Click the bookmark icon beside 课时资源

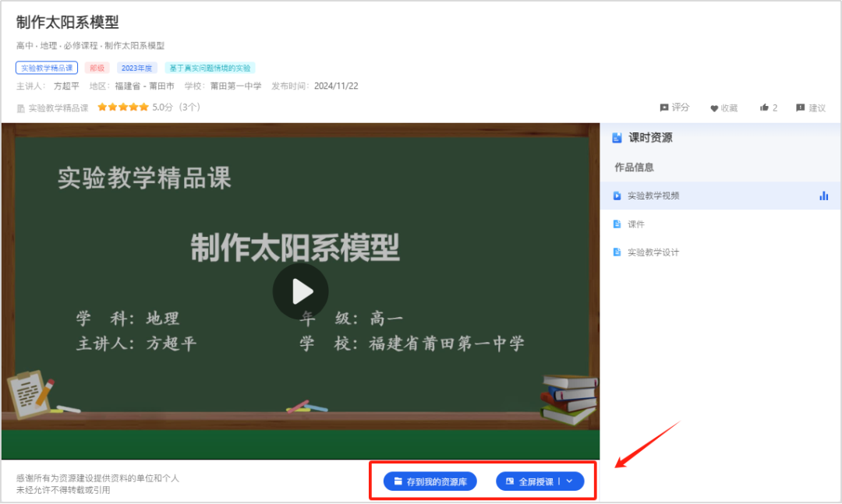click(x=619, y=137)
